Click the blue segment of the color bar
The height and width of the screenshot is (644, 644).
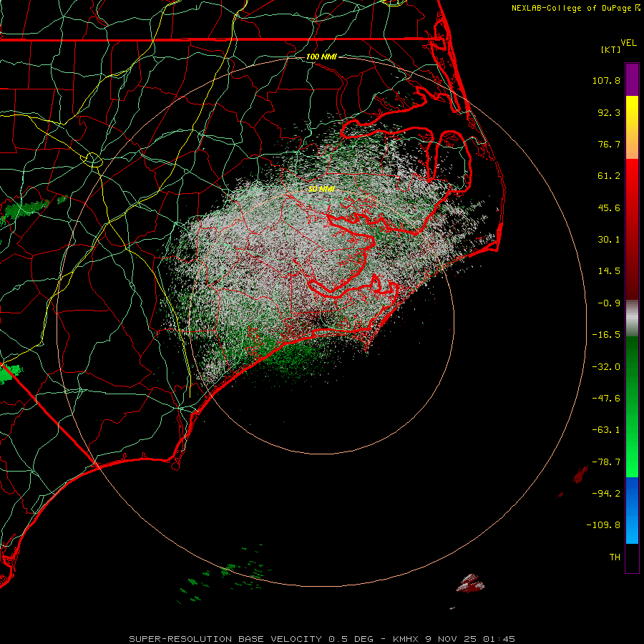632,510
